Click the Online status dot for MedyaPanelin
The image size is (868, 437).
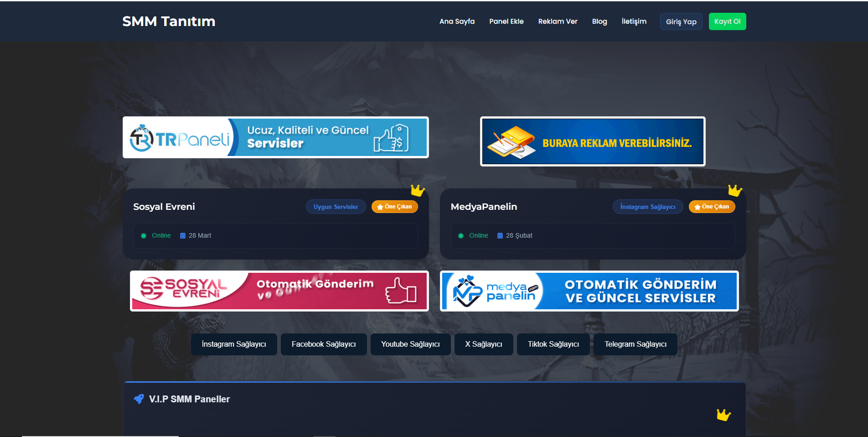[x=461, y=236]
